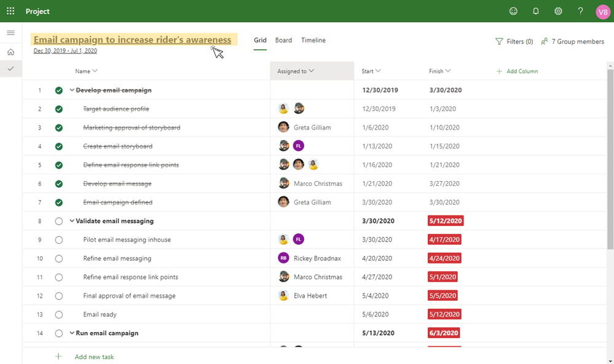Click the home icon in left sidebar
This screenshot has width=614, height=364.
coord(11,52)
